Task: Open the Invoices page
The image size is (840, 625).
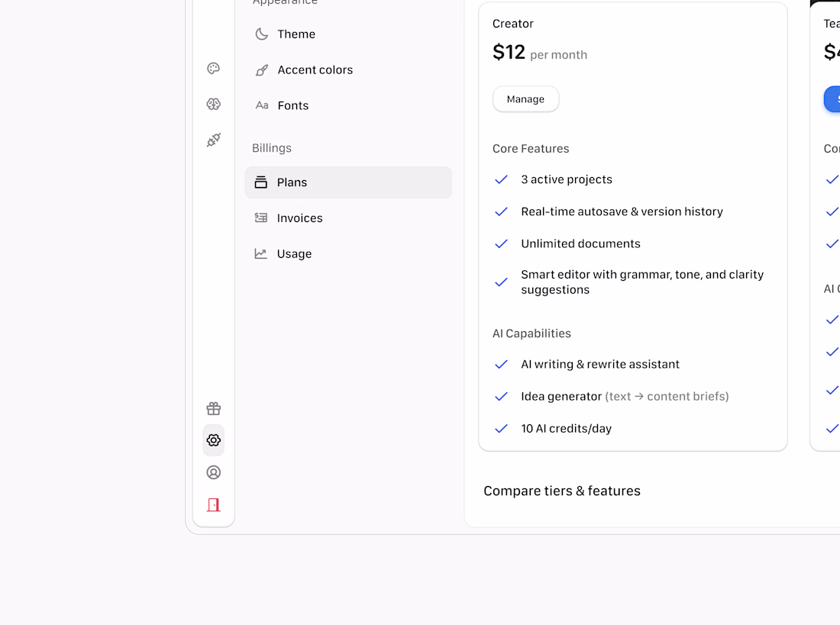Action: pyautogui.click(x=299, y=218)
